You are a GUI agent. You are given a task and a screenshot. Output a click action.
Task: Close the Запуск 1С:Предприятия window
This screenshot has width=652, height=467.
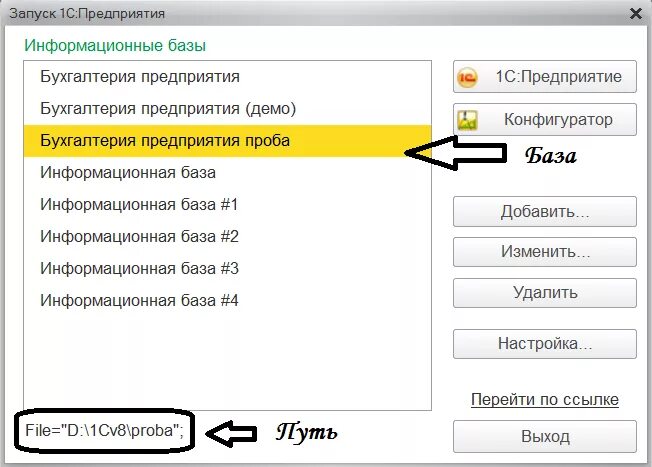pyautogui.click(x=636, y=14)
